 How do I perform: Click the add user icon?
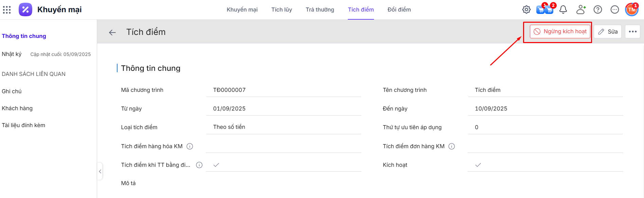coord(581,9)
